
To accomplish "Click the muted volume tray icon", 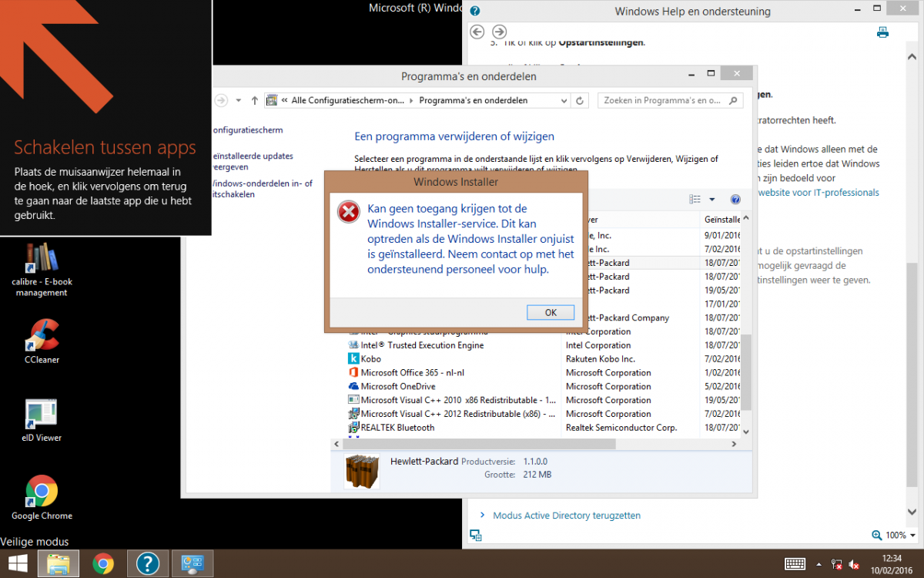I will [x=855, y=565].
